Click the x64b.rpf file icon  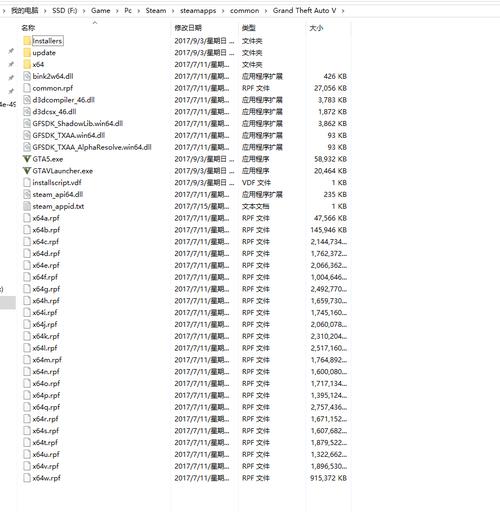(x=27, y=230)
